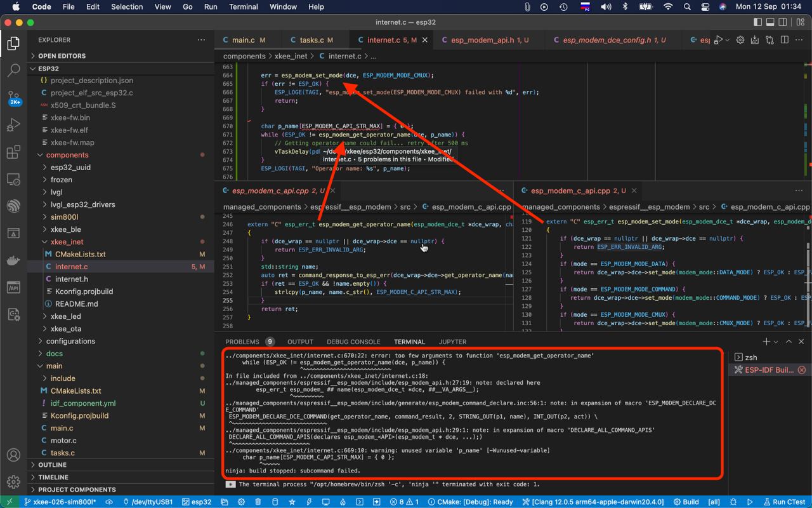The image size is (812, 508).
Task: Toggle the bottom panel visibility
Action: tap(770, 22)
